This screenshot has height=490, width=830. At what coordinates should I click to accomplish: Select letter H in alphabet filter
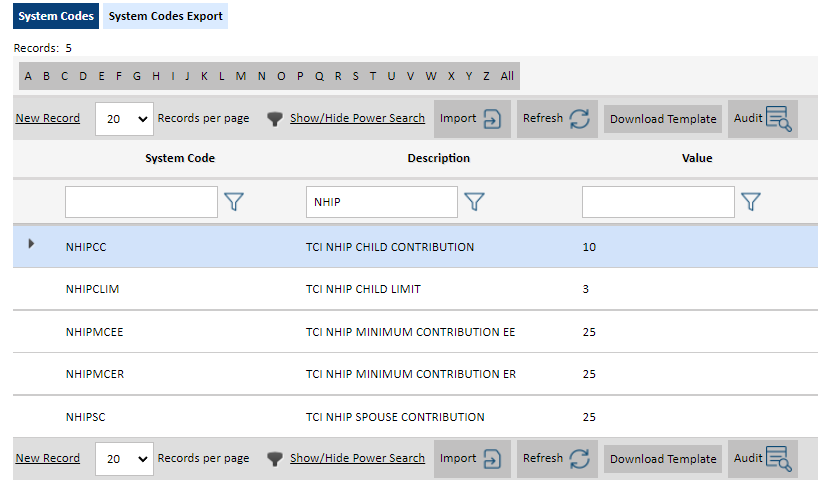(x=156, y=76)
